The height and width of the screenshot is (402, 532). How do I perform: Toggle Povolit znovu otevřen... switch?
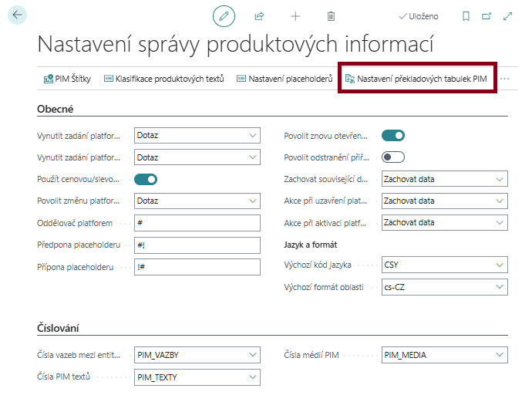click(x=393, y=136)
